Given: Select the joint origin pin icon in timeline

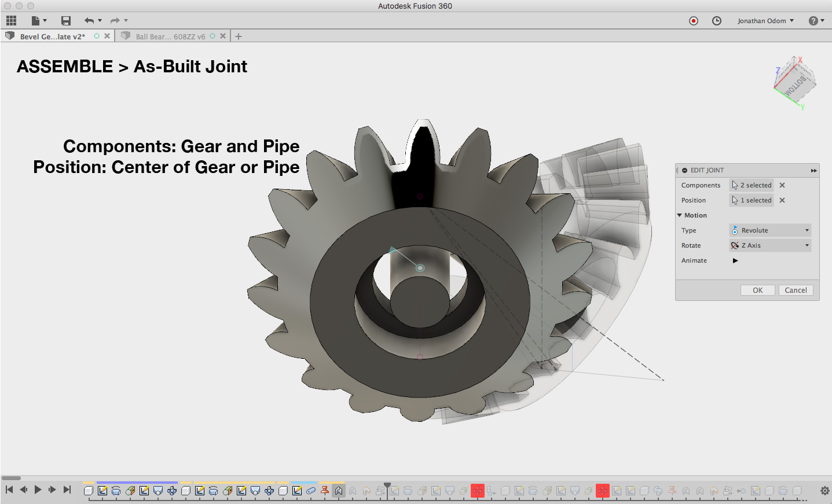Looking at the screenshot, I should point(325,491).
